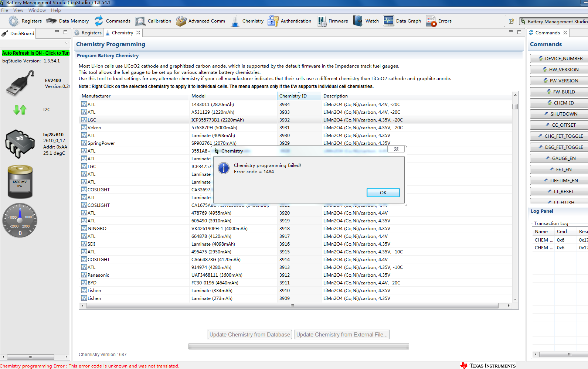The image size is (588, 369).
Task: Maximize the Chemistry editor area
Action: 519,32
